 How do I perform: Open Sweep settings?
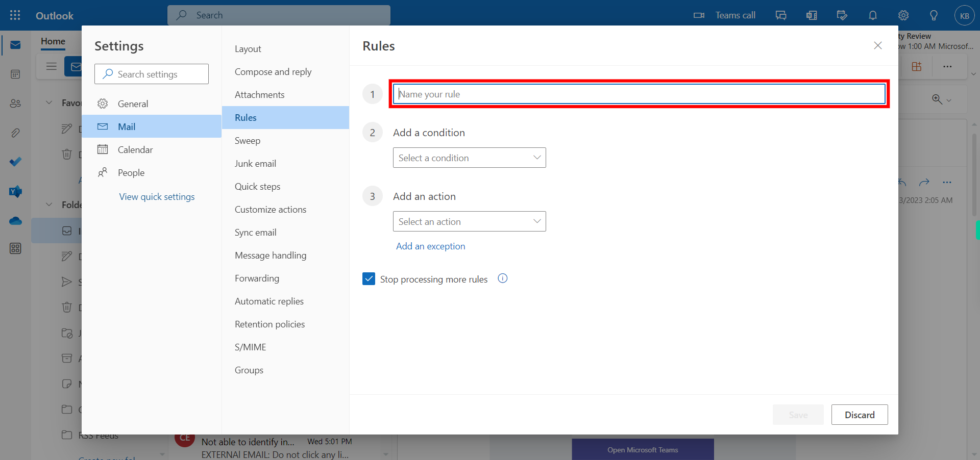pyautogui.click(x=285, y=141)
